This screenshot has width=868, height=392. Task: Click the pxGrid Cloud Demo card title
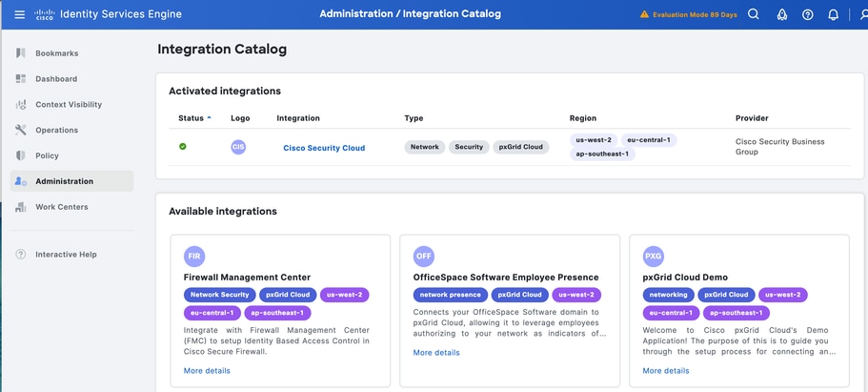(x=685, y=278)
